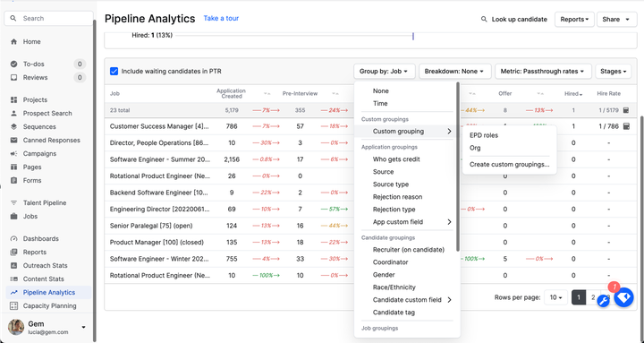Click the calculator icon in the total row
This screenshot has width=644, height=343.
626,110
